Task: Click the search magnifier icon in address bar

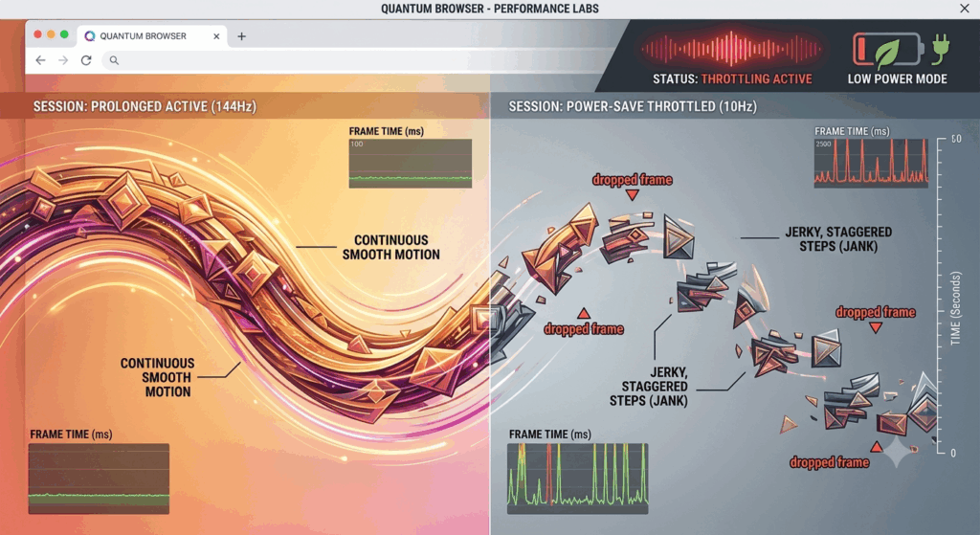Action: pos(114,60)
